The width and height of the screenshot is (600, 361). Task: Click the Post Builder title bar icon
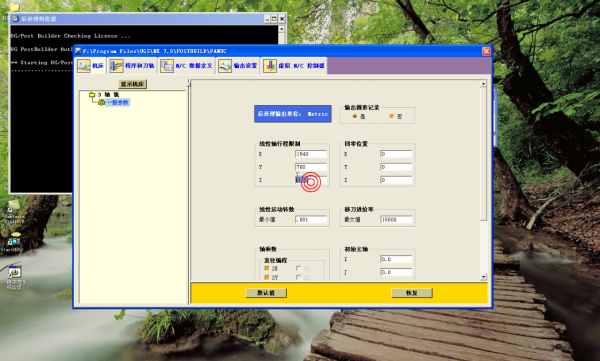(78, 51)
